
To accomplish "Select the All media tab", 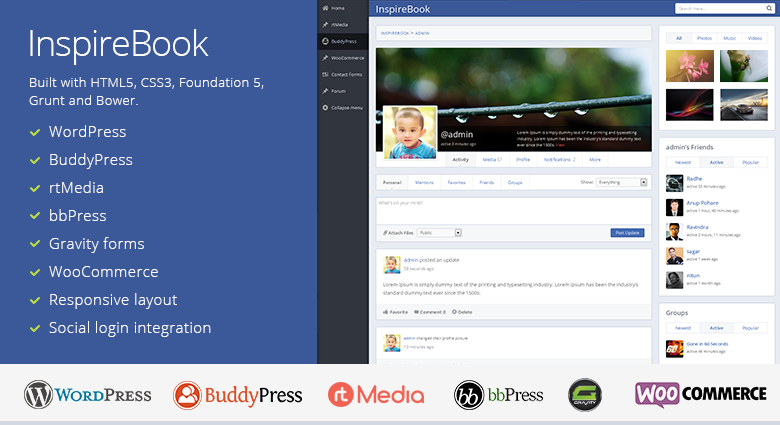I will 679,38.
